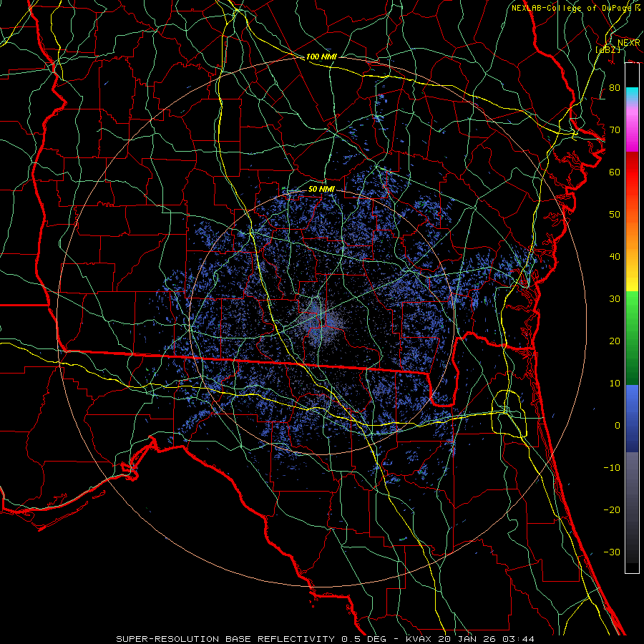The width and height of the screenshot is (644, 644).
Task: Click the 20 value on reflectivity scale
Action: click(x=615, y=341)
